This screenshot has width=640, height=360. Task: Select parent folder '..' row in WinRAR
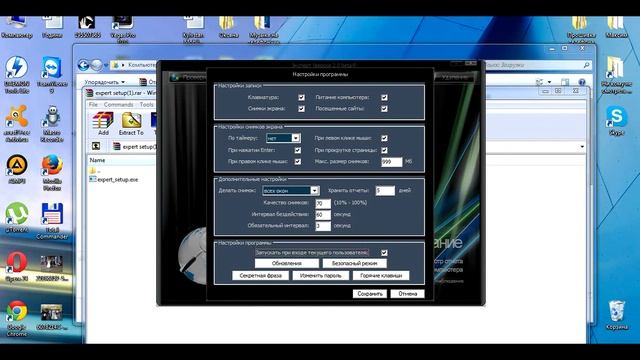coord(95,171)
